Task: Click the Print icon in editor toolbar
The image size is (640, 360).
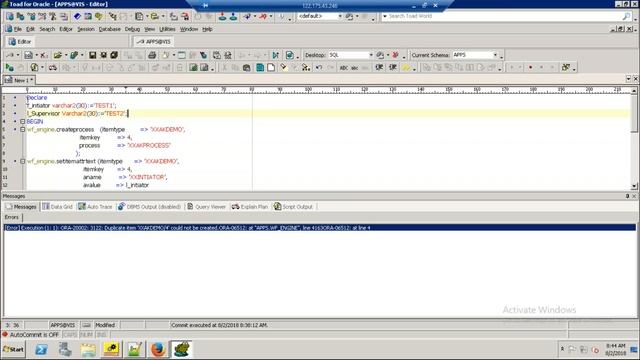Action: (x=152, y=55)
